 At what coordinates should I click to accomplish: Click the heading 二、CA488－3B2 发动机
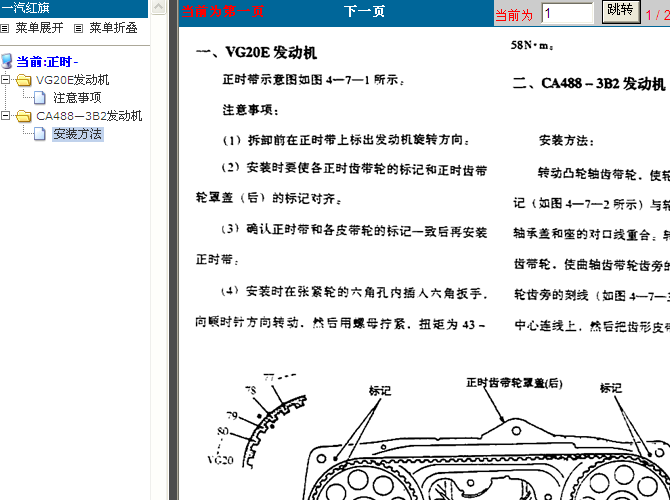[589, 83]
